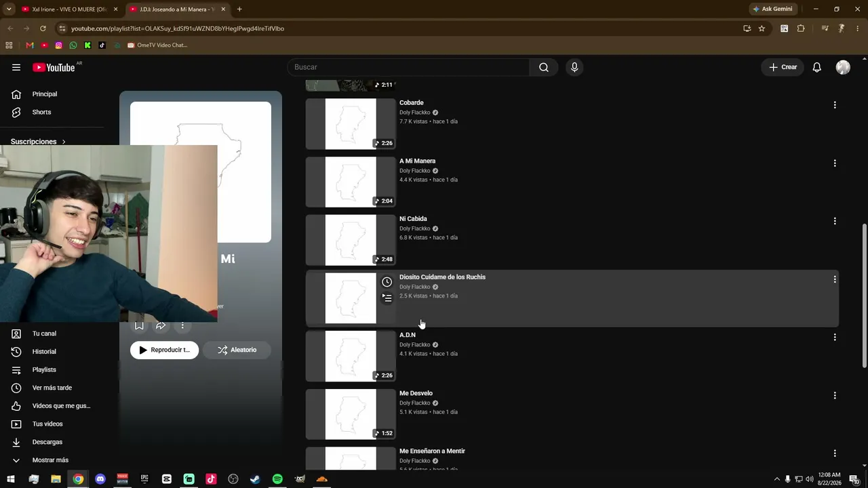Share the playlist using the arrow icon
This screenshot has height=488, width=868.
click(161, 326)
